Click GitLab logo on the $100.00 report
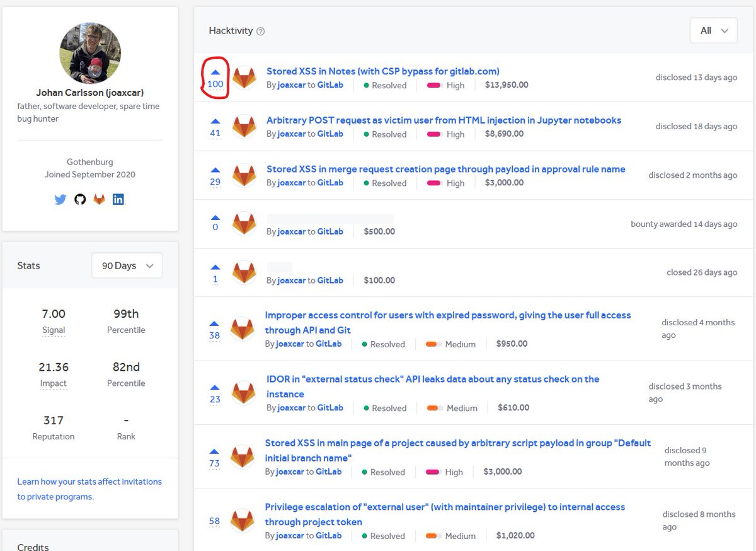Screen dimensions: 756x551 [244, 272]
